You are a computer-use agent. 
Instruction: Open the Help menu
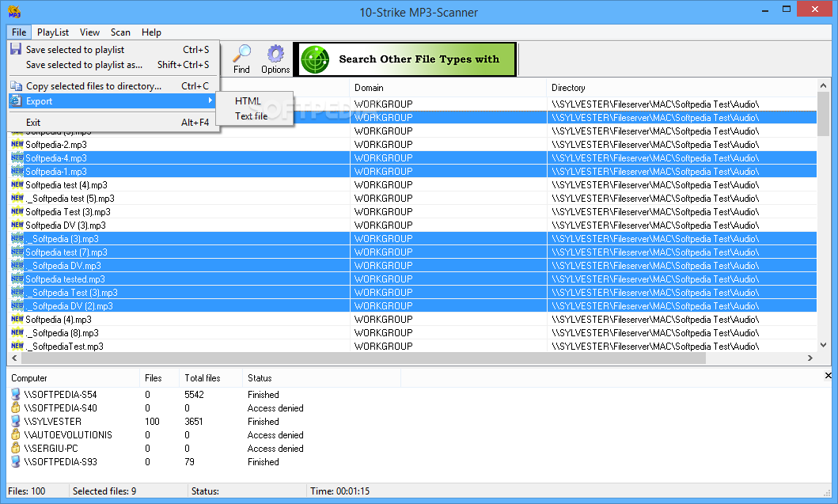click(x=151, y=32)
